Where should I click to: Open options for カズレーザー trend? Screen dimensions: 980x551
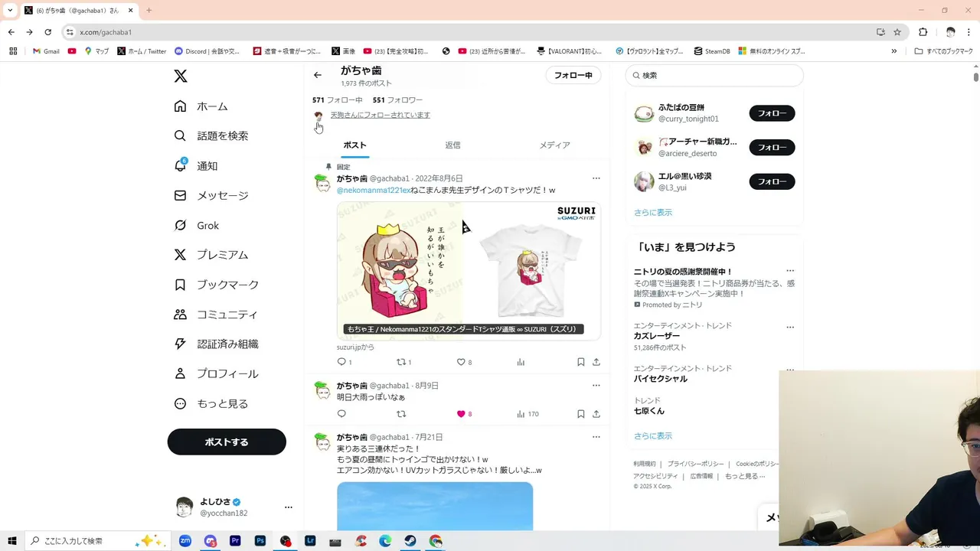point(790,327)
